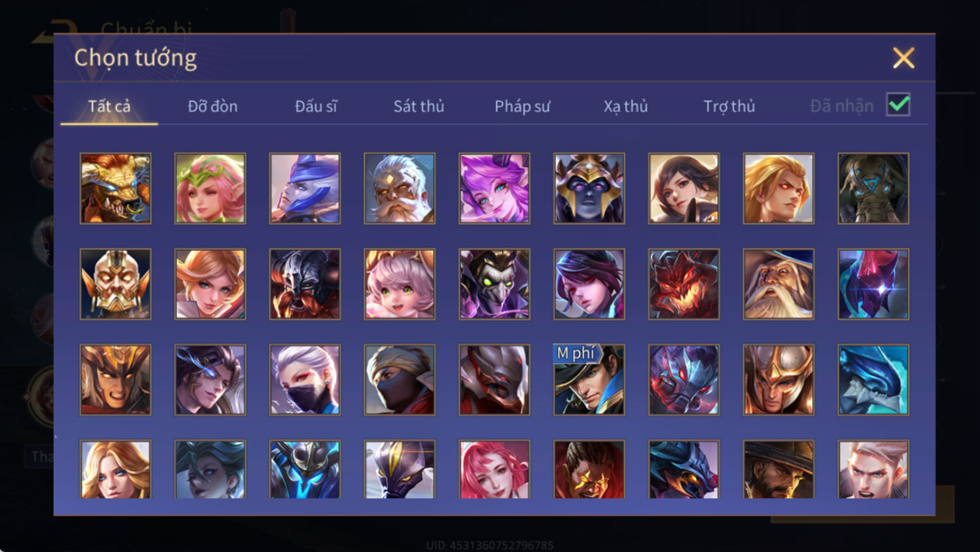
Task: Choose the pink-haired girl with green leaf crown
Action: 210,188
